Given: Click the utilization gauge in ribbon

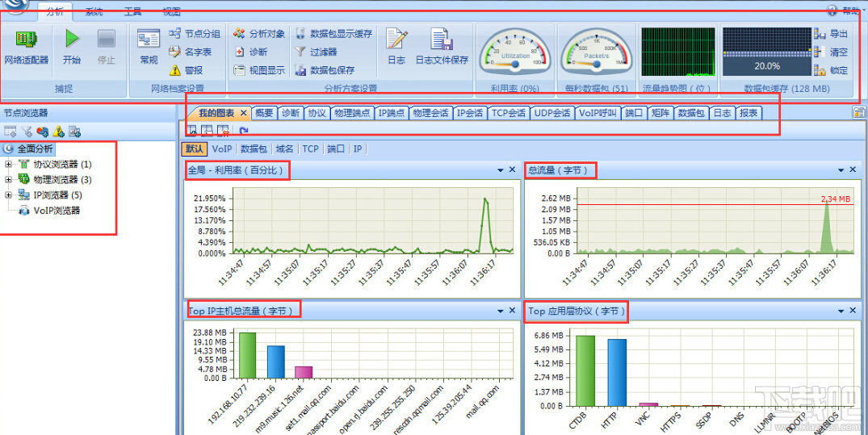Looking at the screenshot, I should click(515, 52).
